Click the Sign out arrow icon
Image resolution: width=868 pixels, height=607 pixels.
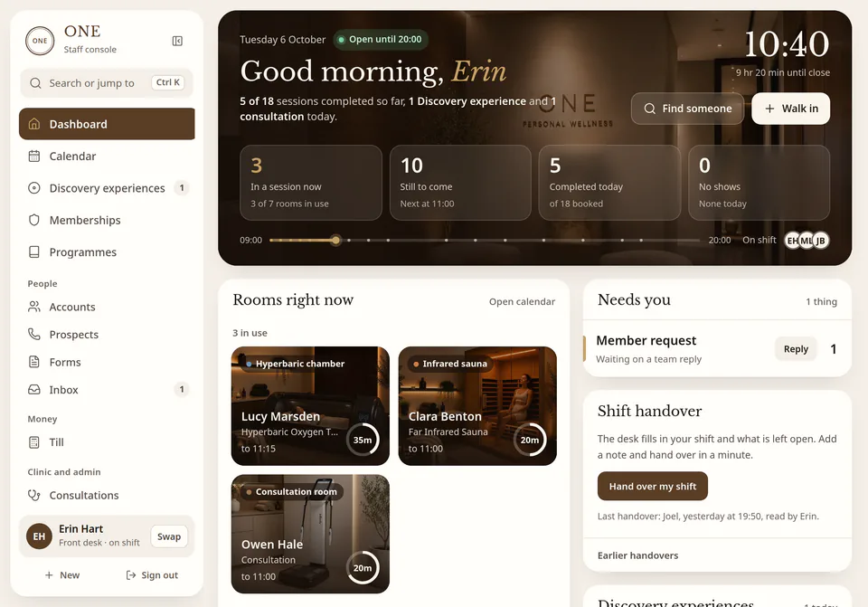(x=131, y=575)
